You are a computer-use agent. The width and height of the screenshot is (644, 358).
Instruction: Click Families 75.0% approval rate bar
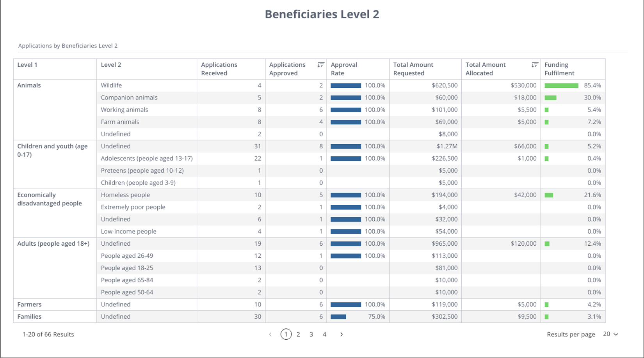tap(338, 317)
